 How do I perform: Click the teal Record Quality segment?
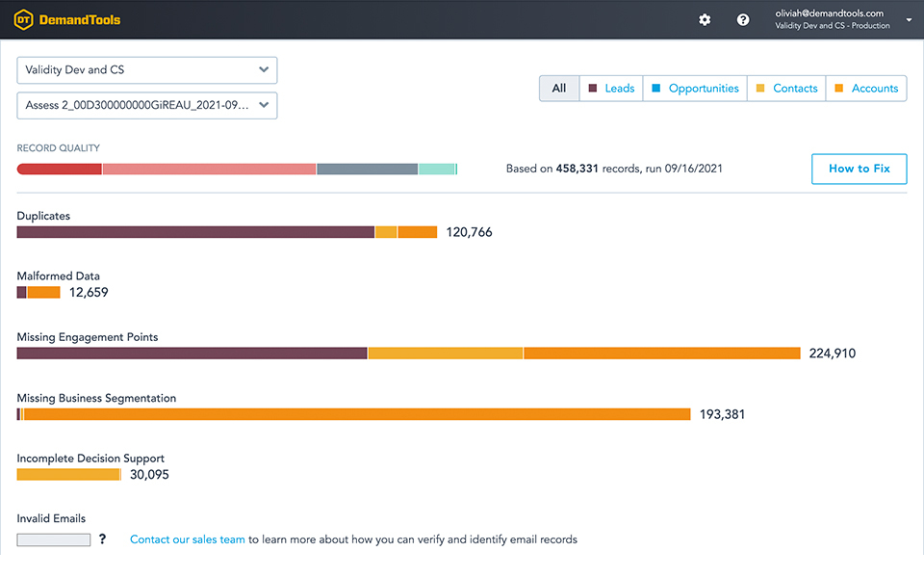pyautogui.click(x=437, y=170)
